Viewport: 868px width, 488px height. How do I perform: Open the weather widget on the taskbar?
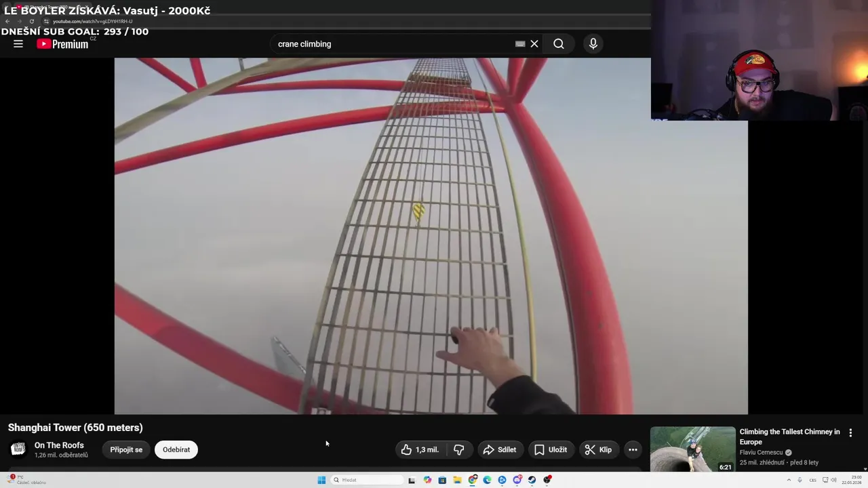[x=26, y=480]
